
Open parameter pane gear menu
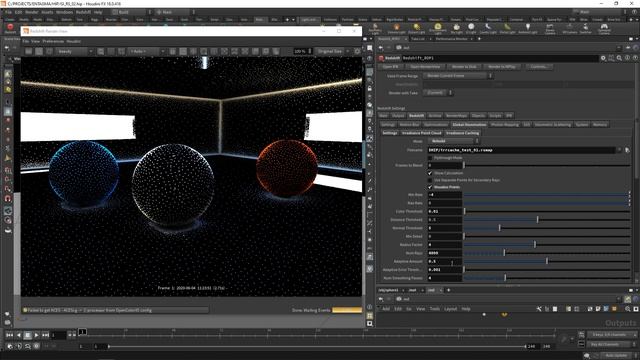pyautogui.click(x=603, y=58)
